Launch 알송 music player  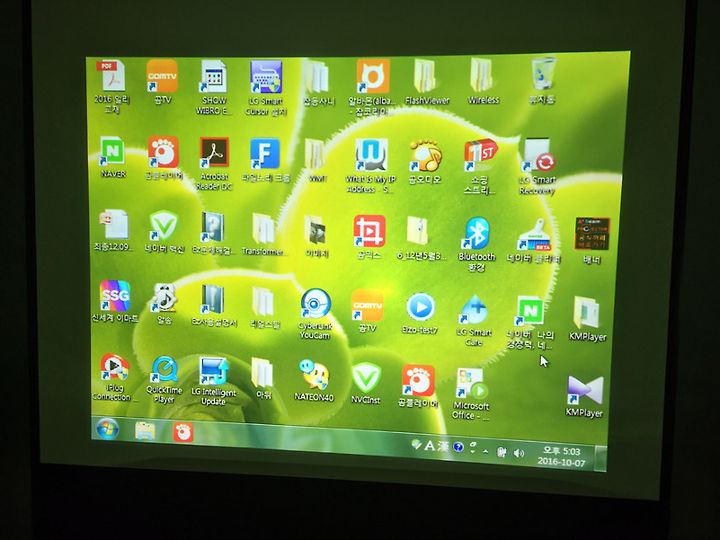164,304
